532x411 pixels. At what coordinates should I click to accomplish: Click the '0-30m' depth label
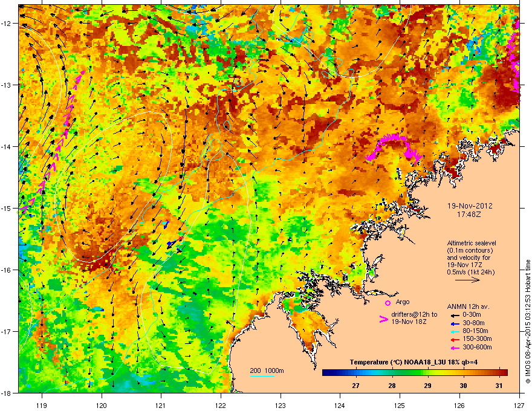pos(472,315)
